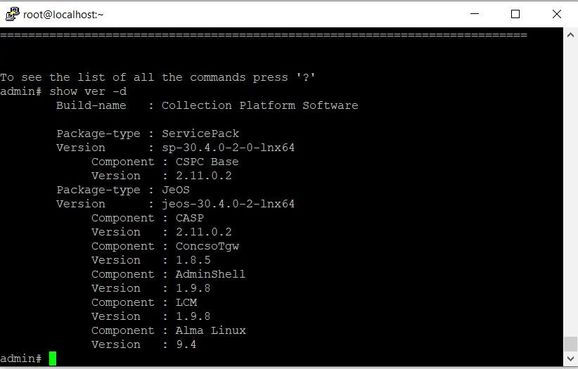Click the root@localhost:~ window title

(63, 15)
